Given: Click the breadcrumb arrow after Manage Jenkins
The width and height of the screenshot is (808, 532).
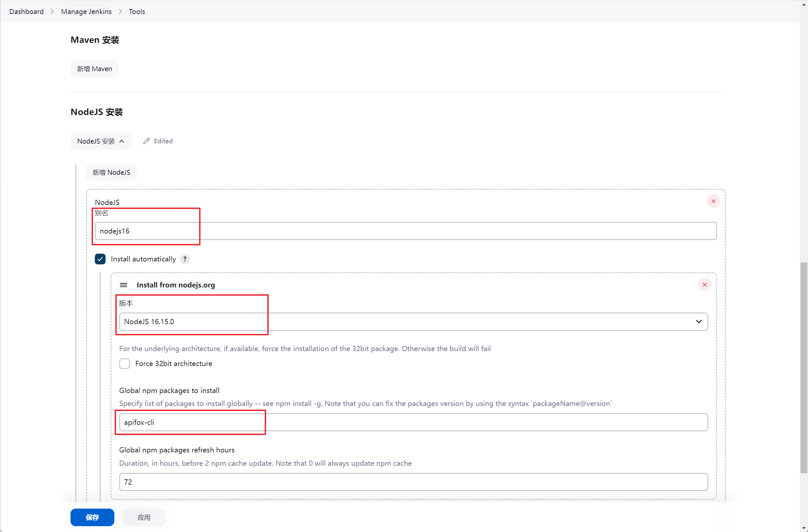Looking at the screenshot, I should coord(120,12).
